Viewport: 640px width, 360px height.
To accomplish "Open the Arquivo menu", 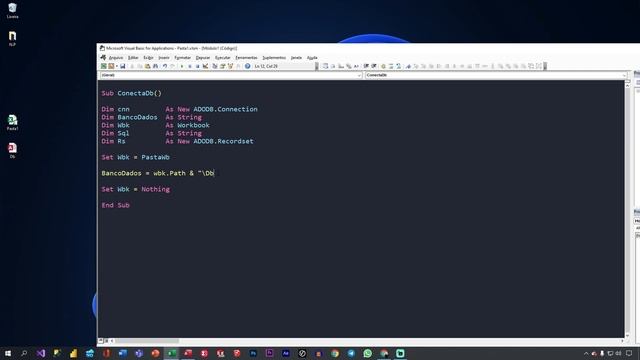I will [116, 58].
